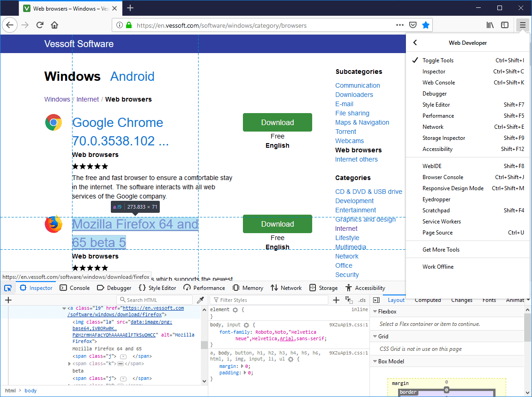Choose Page Source in the menu
The width and height of the screenshot is (532, 397).
(468, 233)
